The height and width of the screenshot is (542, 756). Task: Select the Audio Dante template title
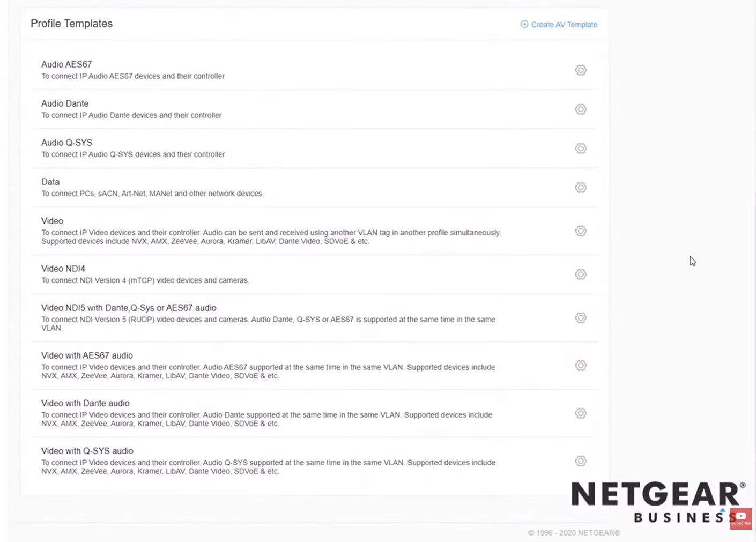[x=65, y=103]
